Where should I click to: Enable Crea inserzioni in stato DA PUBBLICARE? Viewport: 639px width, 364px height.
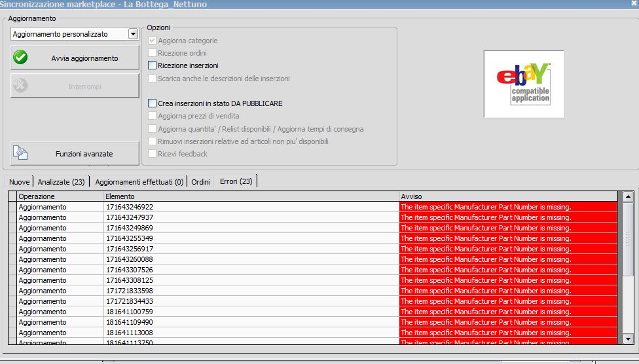click(152, 103)
